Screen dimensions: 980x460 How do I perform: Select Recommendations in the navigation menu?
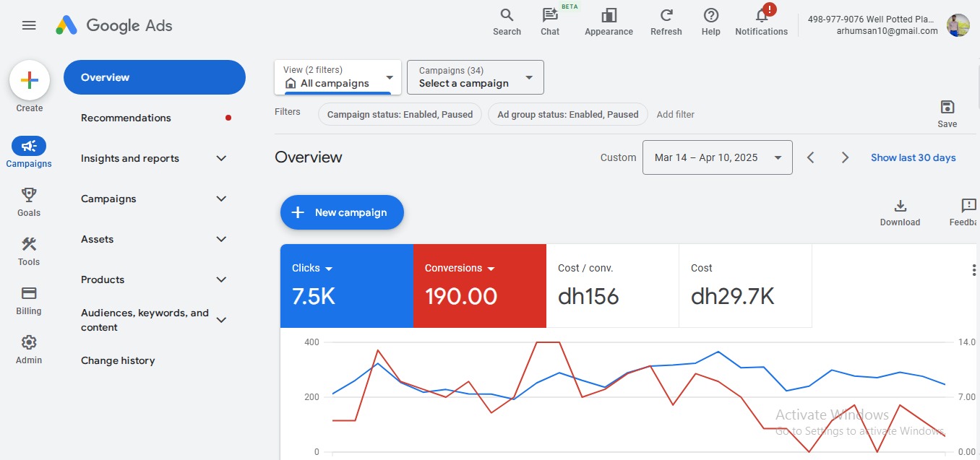(126, 118)
